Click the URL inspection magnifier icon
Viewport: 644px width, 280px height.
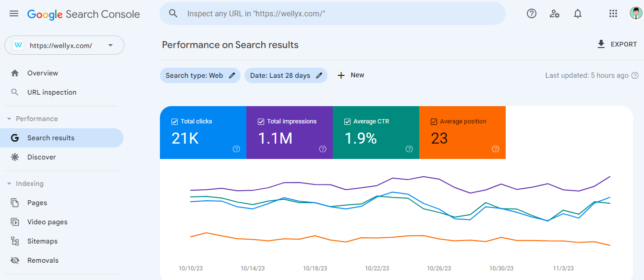pyautogui.click(x=15, y=92)
